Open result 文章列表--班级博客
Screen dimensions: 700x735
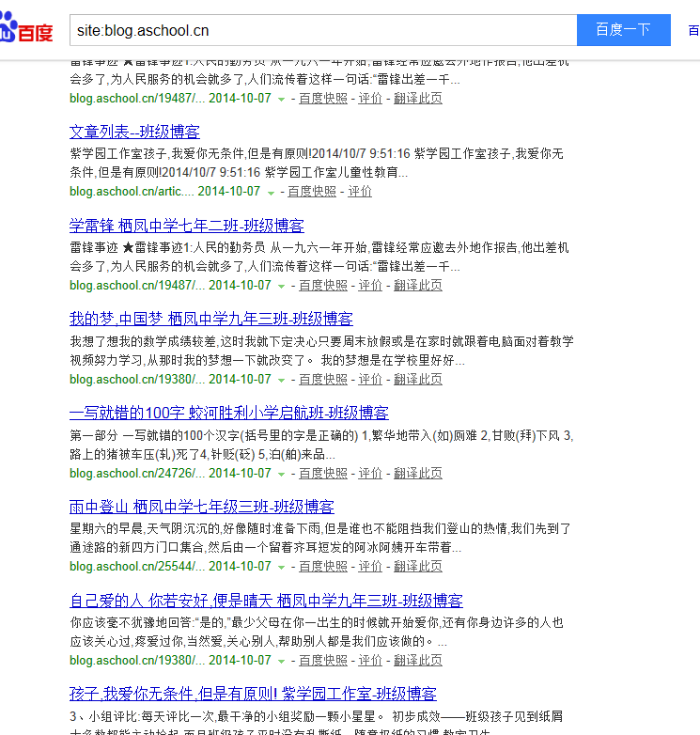point(134,132)
